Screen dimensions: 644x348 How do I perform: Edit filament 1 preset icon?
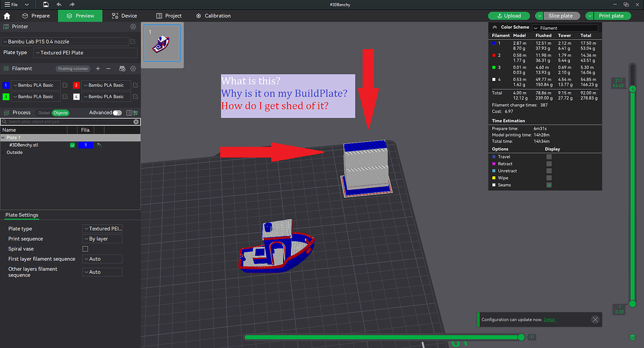click(x=65, y=85)
